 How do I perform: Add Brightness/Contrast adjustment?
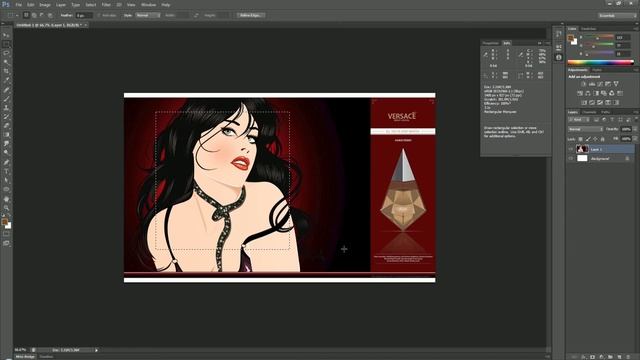[583, 84]
